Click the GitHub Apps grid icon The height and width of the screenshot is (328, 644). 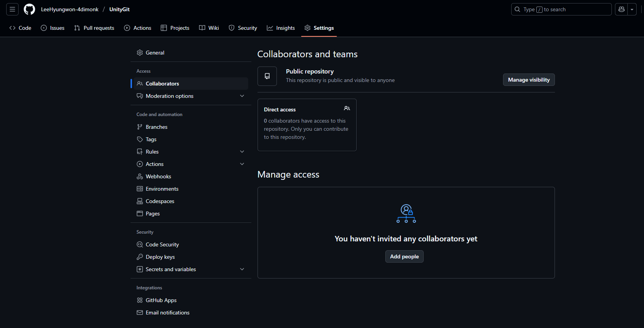coord(140,300)
